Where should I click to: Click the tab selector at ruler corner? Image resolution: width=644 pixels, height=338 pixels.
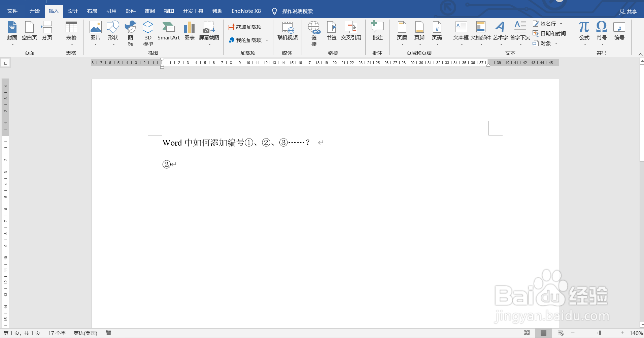(x=5, y=63)
